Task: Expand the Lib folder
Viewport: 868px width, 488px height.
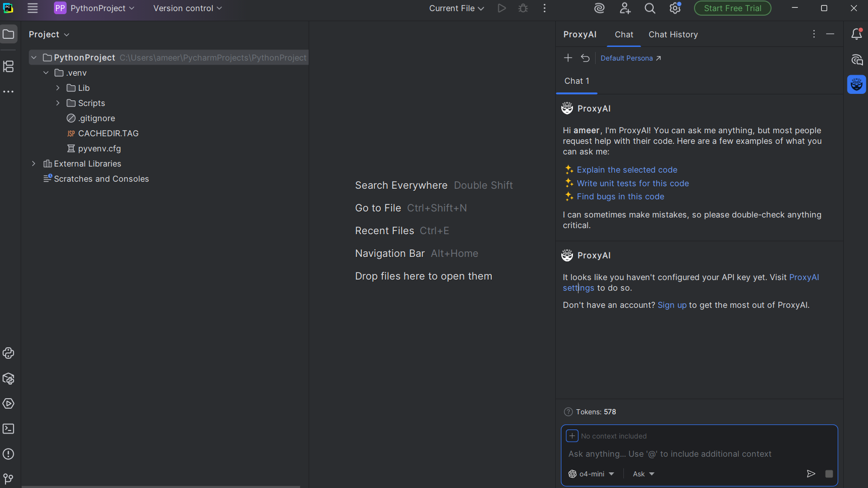Action: pyautogui.click(x=58, y=88)
